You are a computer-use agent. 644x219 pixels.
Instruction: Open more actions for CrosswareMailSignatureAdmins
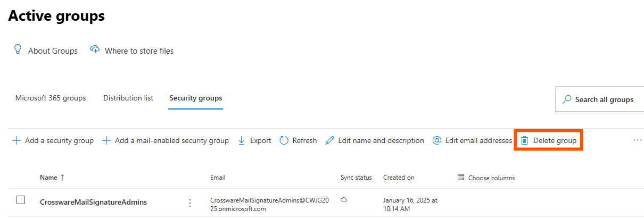[x=189, y=203]
